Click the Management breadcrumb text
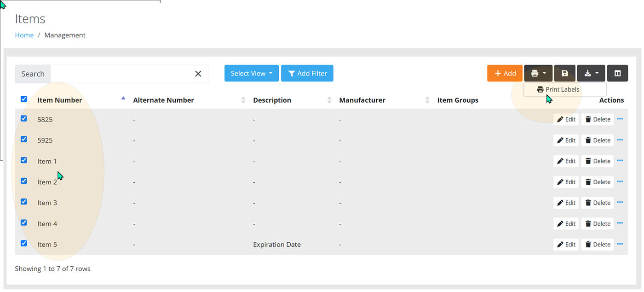 (65, 35)
